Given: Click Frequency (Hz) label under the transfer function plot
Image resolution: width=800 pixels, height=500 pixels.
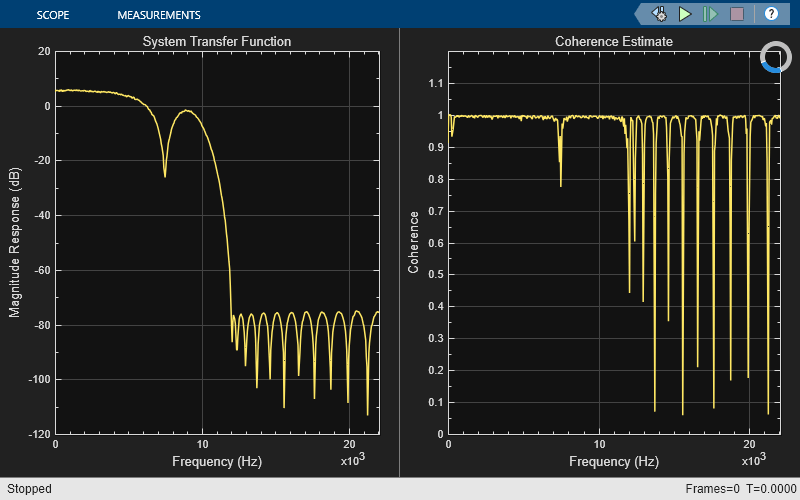Looking at the screenshot, I should 217,461.
